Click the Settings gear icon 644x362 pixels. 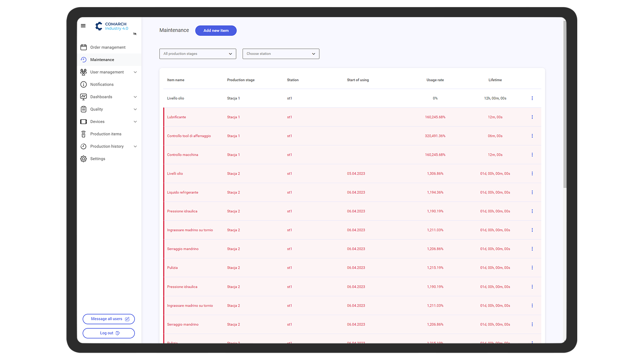[x=84, y=159]
